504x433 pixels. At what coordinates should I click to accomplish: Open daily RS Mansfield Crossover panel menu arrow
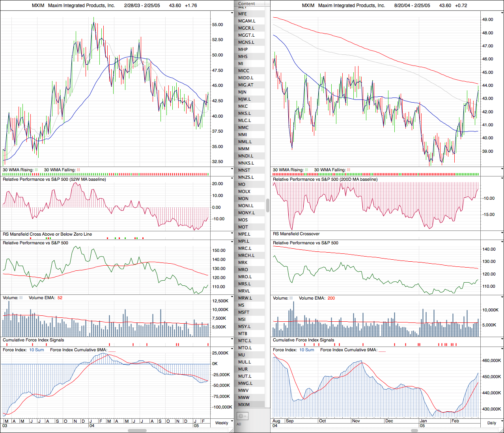pos(502,233)
